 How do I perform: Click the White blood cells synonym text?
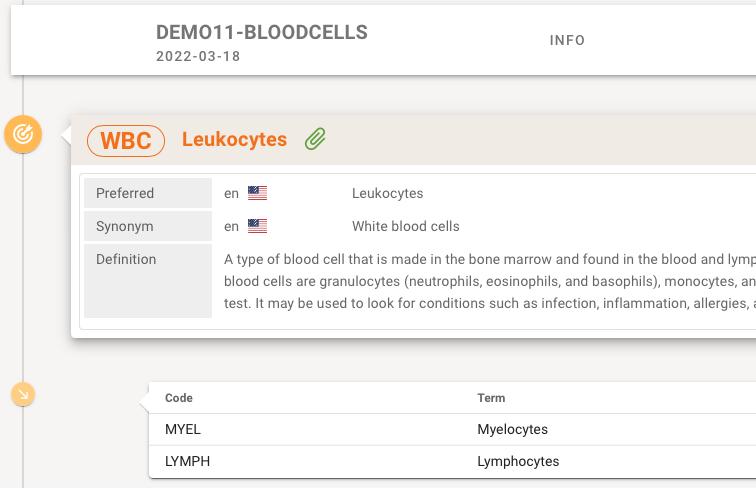(406, 226)
